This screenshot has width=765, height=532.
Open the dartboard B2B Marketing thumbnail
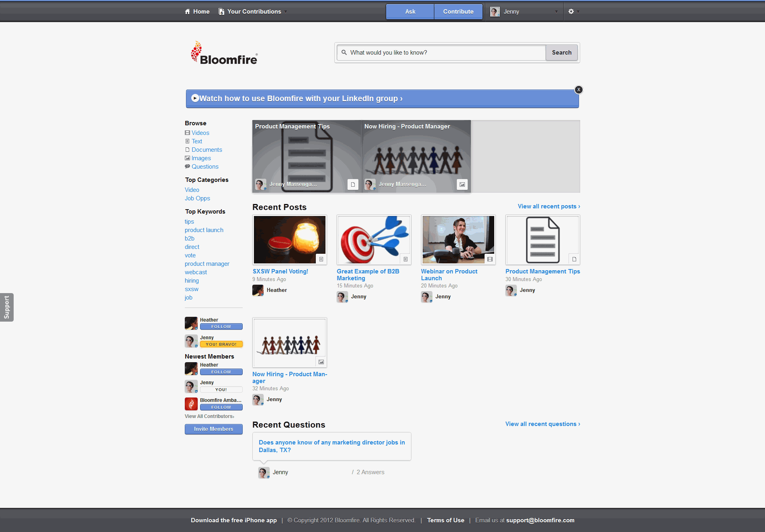coord(374,240)
